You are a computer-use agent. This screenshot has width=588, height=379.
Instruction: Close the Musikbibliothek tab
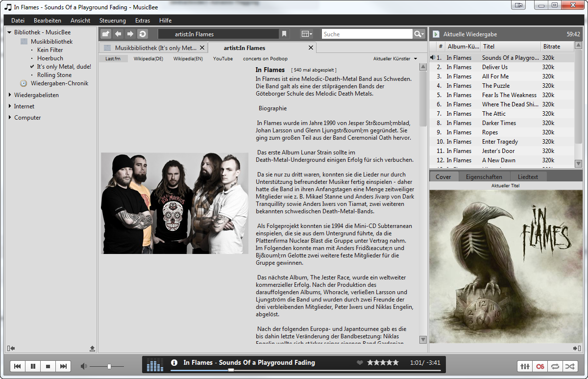pyautogui.click(x=201, y=48)
